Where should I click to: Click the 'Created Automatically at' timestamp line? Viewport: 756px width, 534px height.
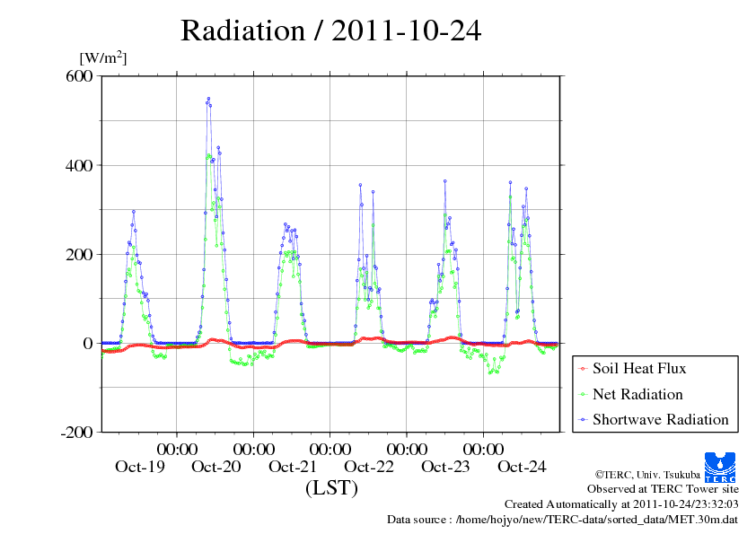(621, 504)
